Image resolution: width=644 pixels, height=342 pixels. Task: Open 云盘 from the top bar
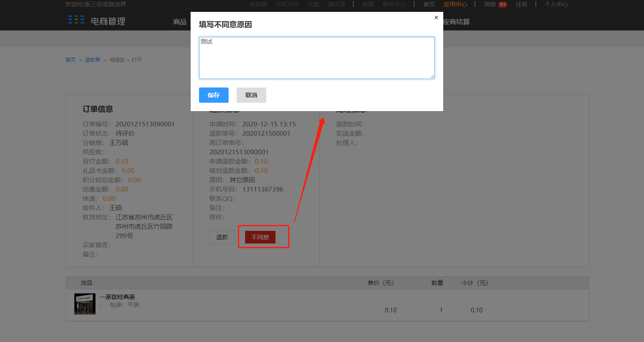(x=313, y=4)
